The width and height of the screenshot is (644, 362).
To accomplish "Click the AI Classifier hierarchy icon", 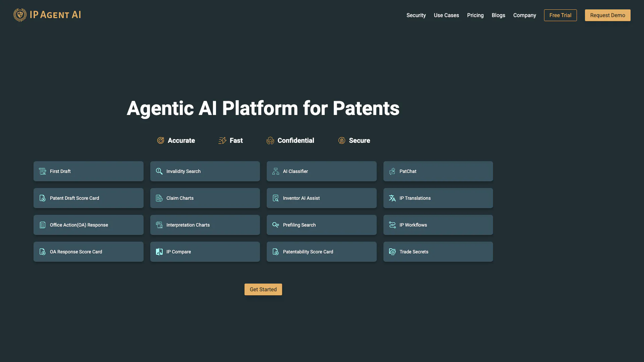I will click(x=276, y=171).
